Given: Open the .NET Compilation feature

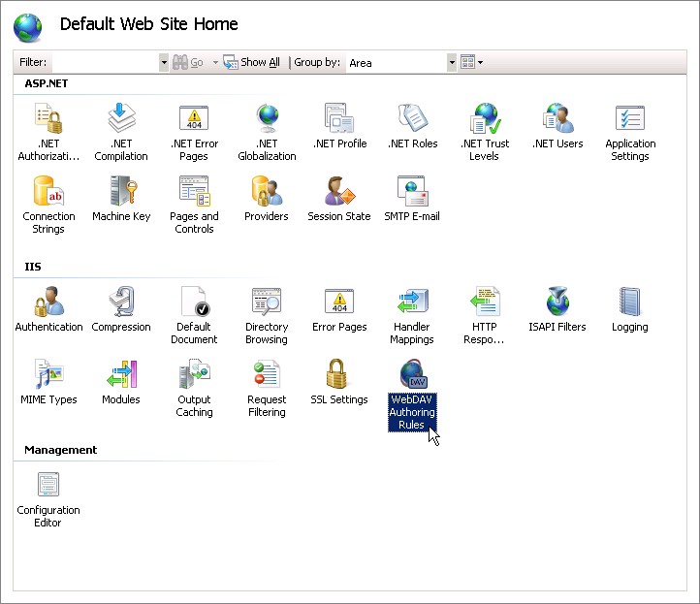Looking at the screenshot, I should click(121, 132).
